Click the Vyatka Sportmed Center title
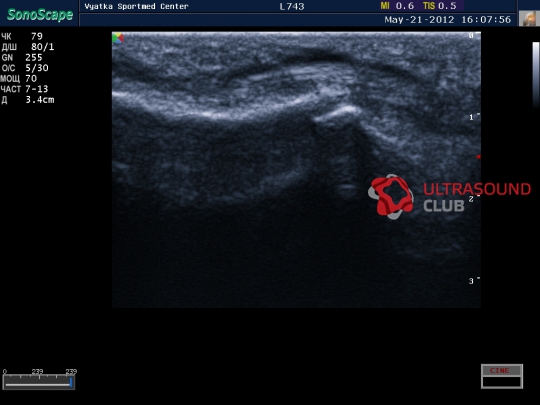 (x=136, y=7)
